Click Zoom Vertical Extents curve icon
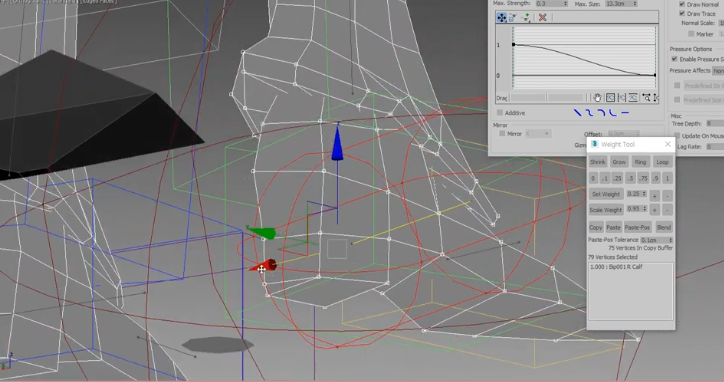Screen dimensions: 724x382 (633, 97)
